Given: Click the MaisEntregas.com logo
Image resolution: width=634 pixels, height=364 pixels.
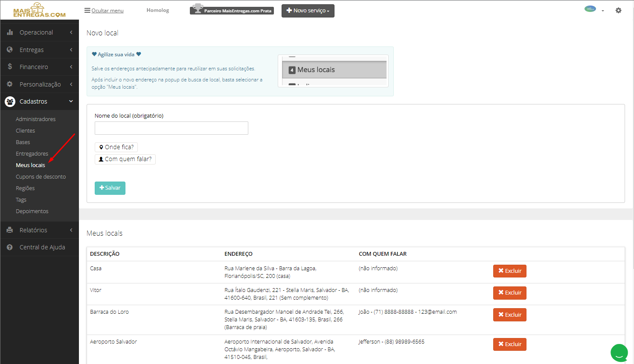Looking at the screenshot, I should (39, 10).
